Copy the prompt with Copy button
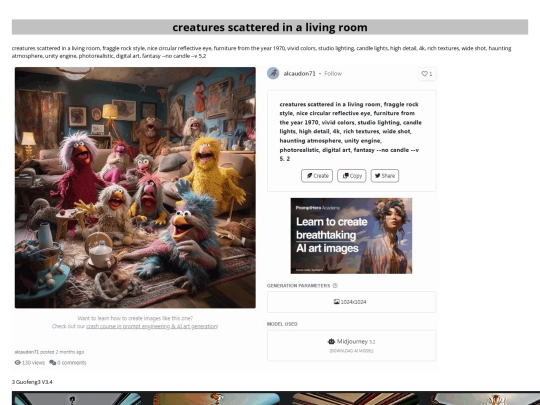Screen dimensions: 540x405 [x=352, y=176]
